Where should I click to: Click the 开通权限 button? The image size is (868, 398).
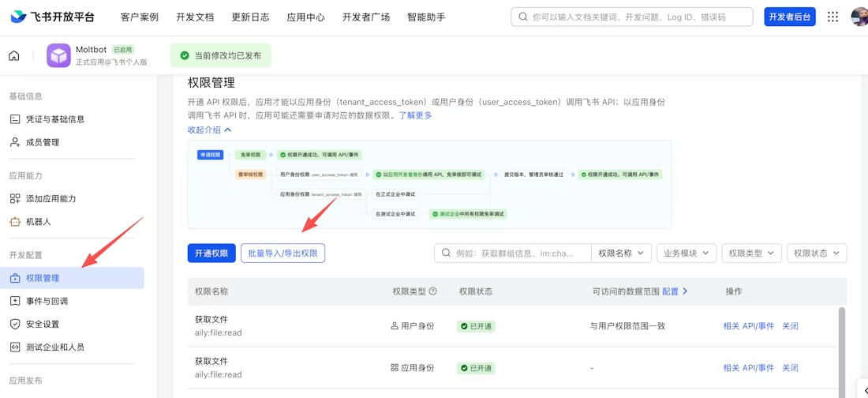coord(211,253)
